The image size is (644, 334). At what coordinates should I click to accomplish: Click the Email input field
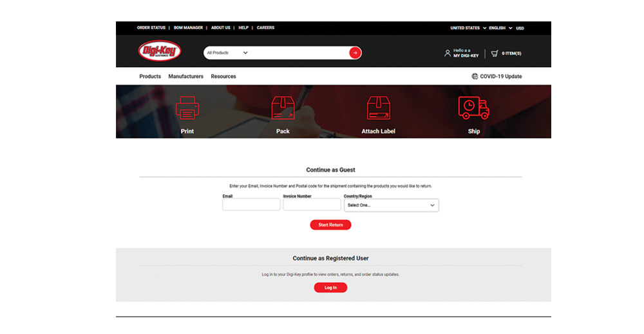point(251,205)
